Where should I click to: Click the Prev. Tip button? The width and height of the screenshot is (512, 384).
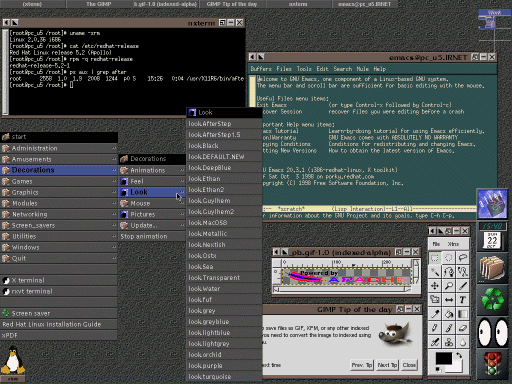coord(362,365)
